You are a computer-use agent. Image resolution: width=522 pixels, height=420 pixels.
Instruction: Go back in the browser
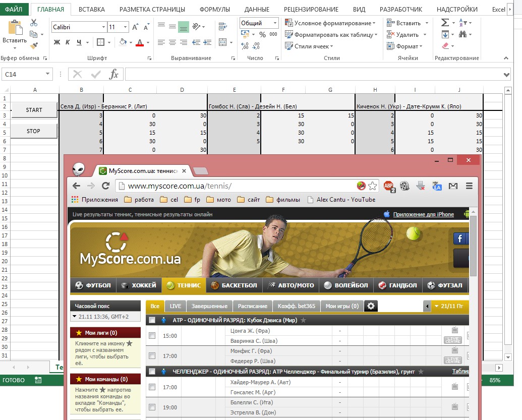point(77,186)
